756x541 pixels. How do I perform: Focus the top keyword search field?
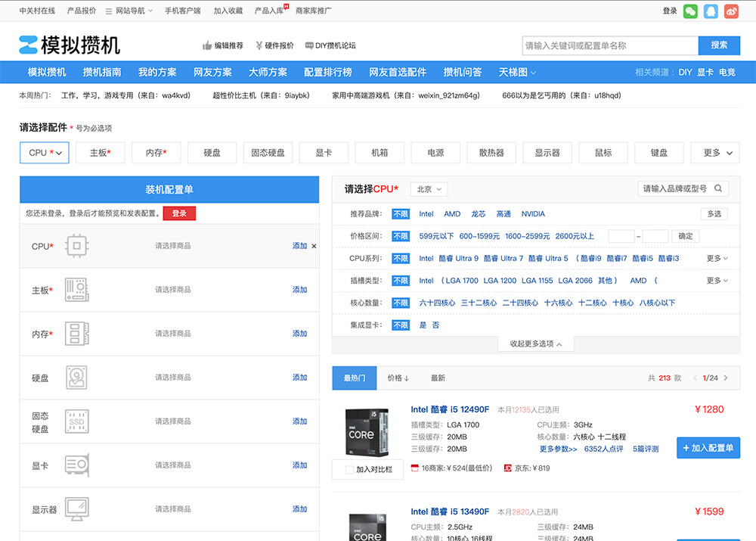click(609, 45)
